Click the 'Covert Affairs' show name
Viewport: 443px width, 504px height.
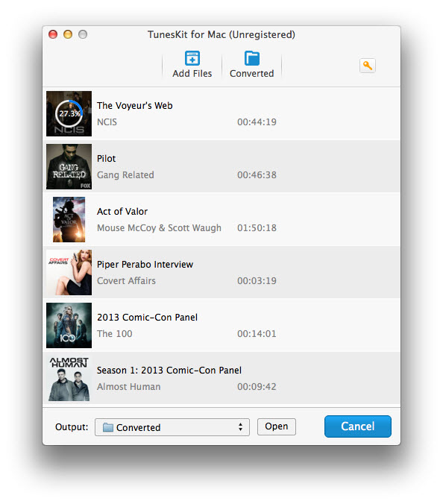[x=126, y=281]
